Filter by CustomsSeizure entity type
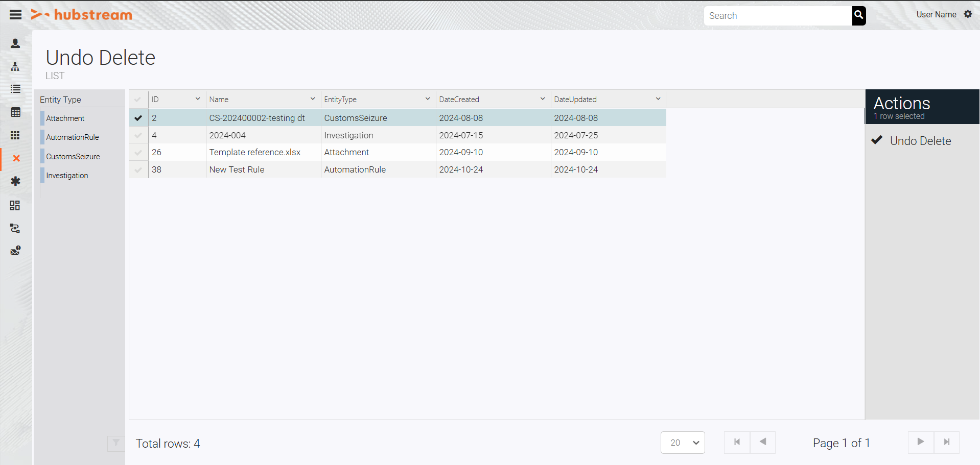This screenshot has height=465, width=980. (x=73, y=157)
